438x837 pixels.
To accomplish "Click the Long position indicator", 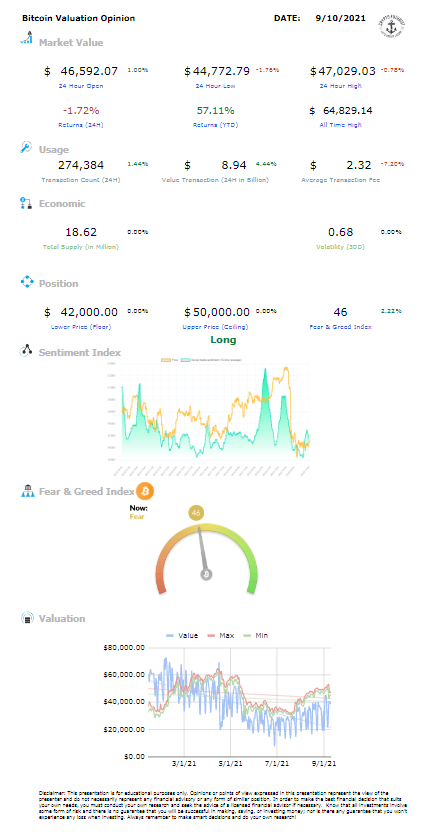I will click(x=223, y=340).
